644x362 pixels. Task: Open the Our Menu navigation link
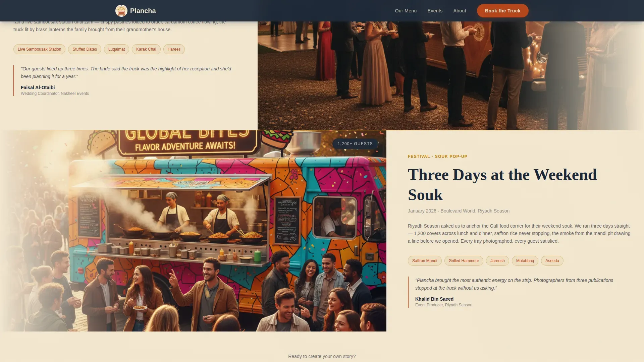point(406,11)
